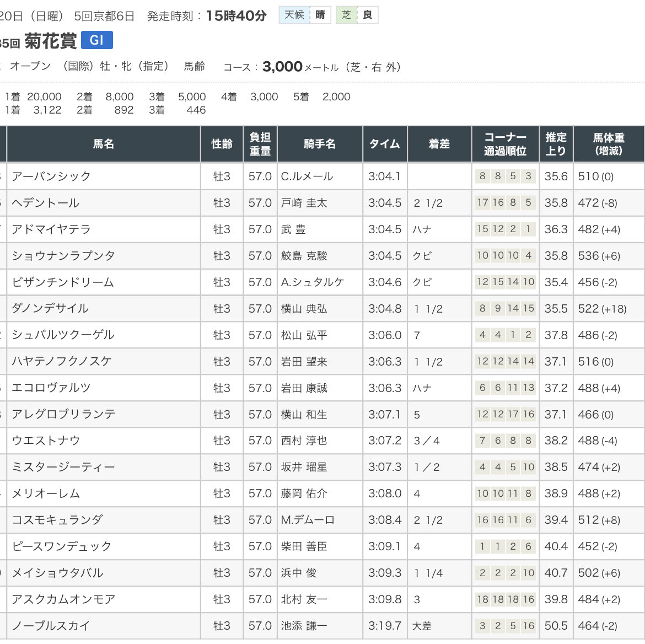Click the タイム column header

385,144
